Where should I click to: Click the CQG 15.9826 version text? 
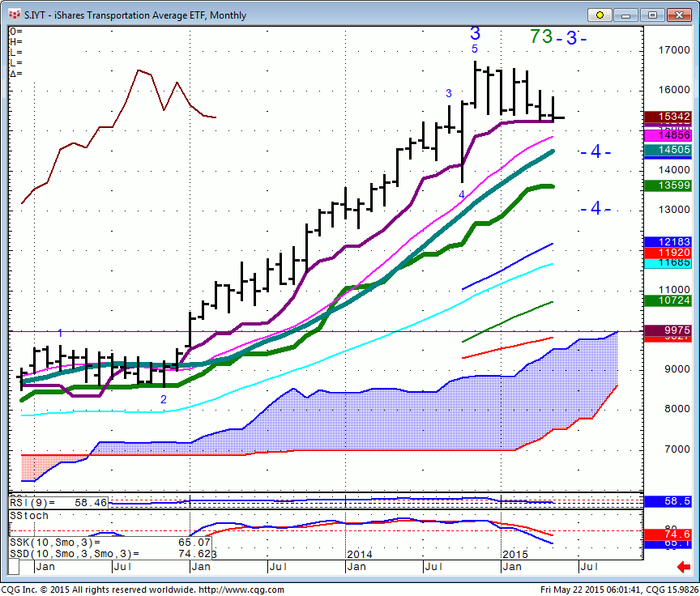coord(672,590)
